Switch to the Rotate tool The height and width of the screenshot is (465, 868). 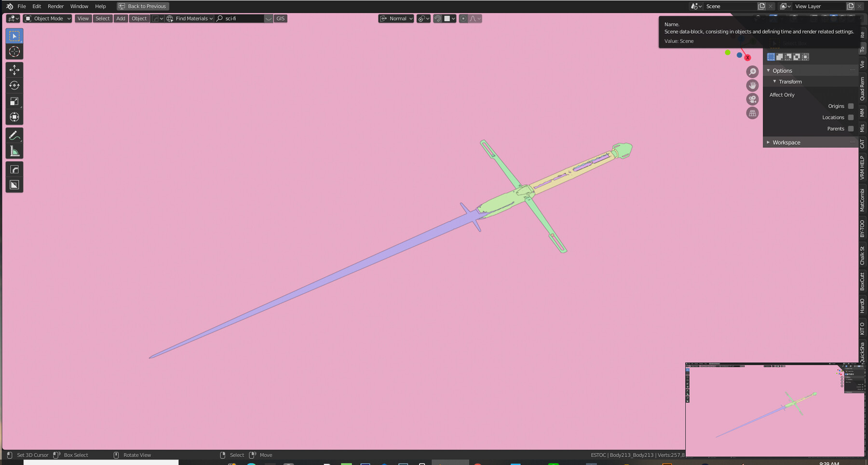(x=14, y=85)
